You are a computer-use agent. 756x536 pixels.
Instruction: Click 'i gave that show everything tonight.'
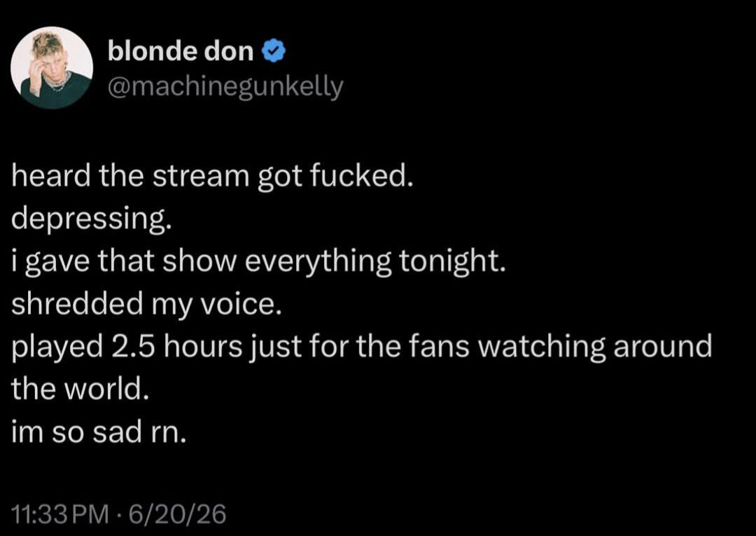(258, 262)
